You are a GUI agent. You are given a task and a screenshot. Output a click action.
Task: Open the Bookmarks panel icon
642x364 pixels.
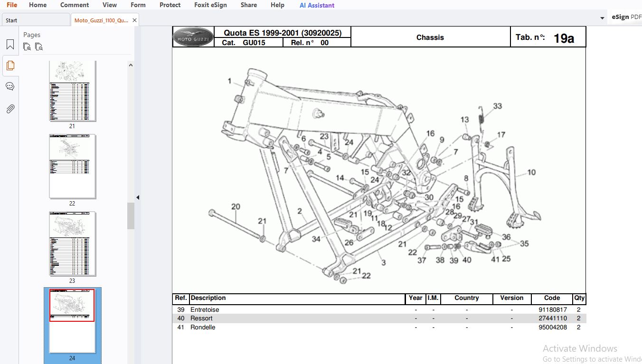click(10, 45)
